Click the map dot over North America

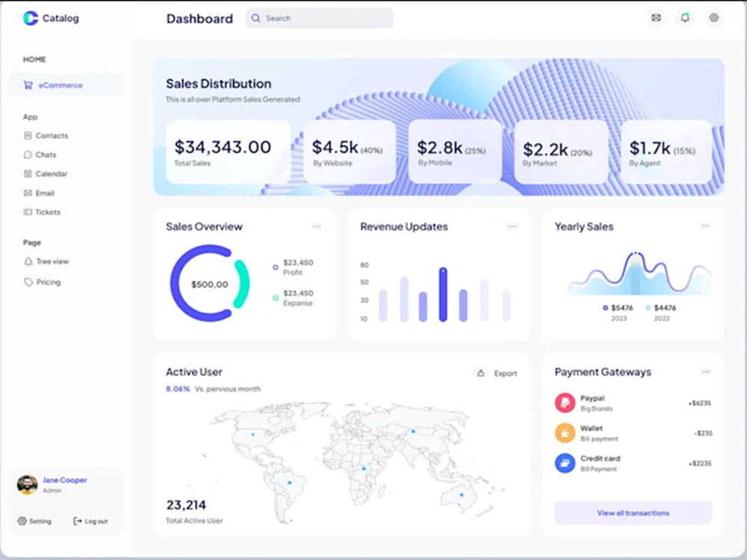coord(252,435)
